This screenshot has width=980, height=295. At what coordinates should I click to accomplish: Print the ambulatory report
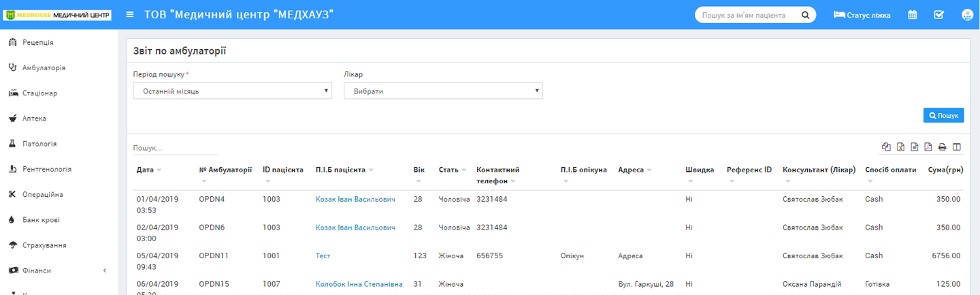(x=943, y=146)
